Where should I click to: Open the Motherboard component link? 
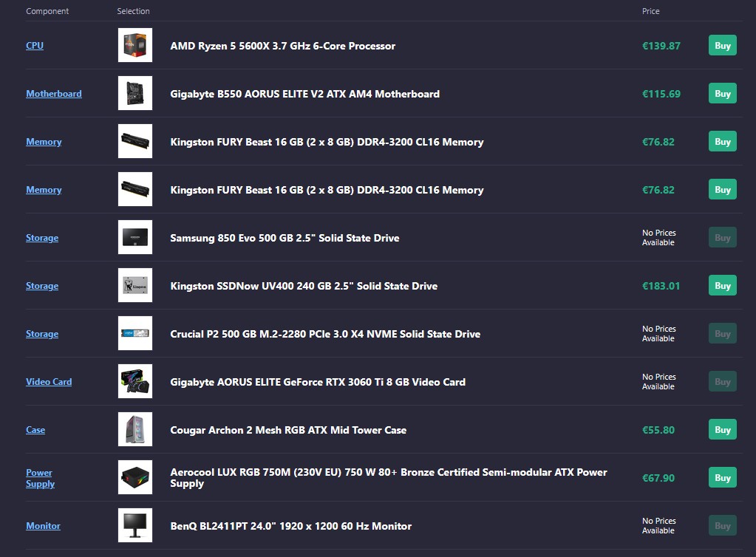[x=53, y=94]
